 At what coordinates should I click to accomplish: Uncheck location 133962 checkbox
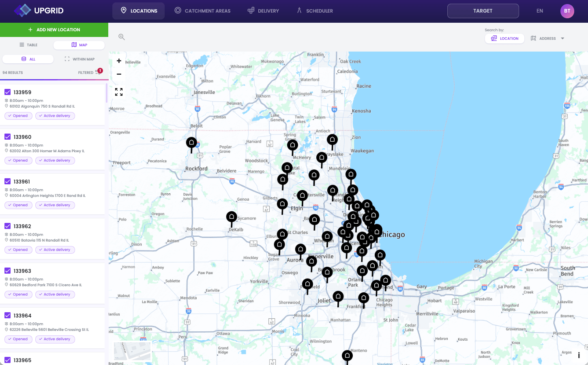coord(8,226)
